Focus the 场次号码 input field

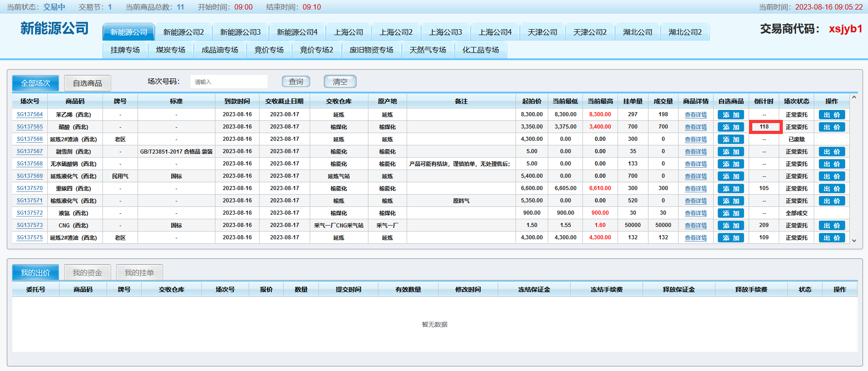coord(229,82)
